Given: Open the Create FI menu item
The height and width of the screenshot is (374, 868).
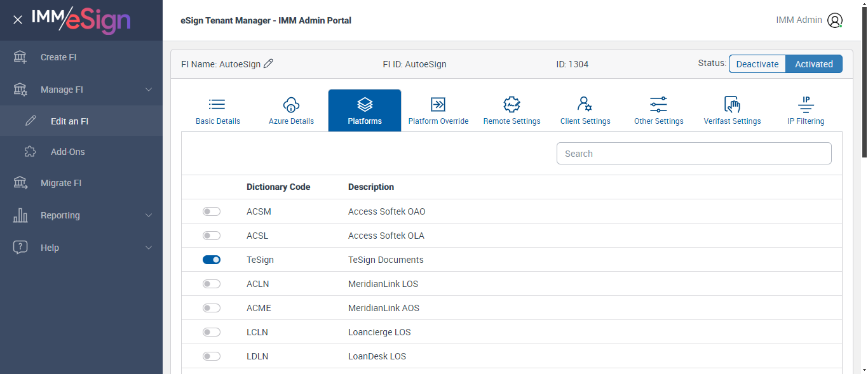Looking at the screenshot, I should pos(81,57).
